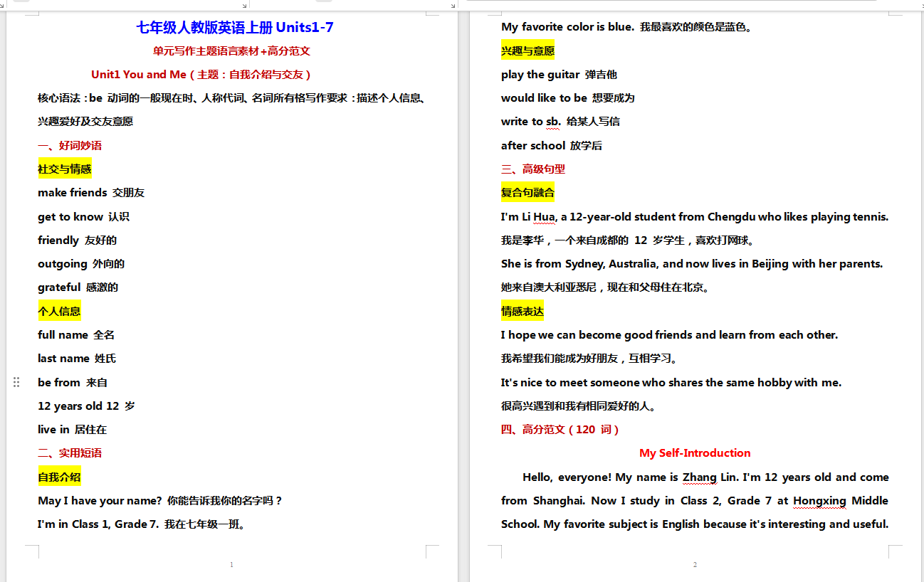Click the paragraph drag handle icon
The image size is (924, 582).
tap(16, 382)
